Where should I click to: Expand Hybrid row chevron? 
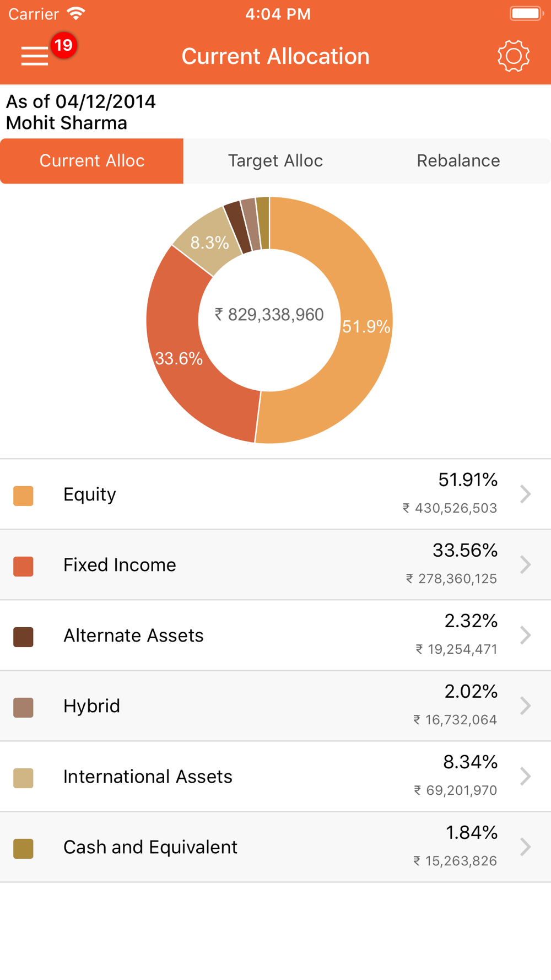[x=526, y=706]
